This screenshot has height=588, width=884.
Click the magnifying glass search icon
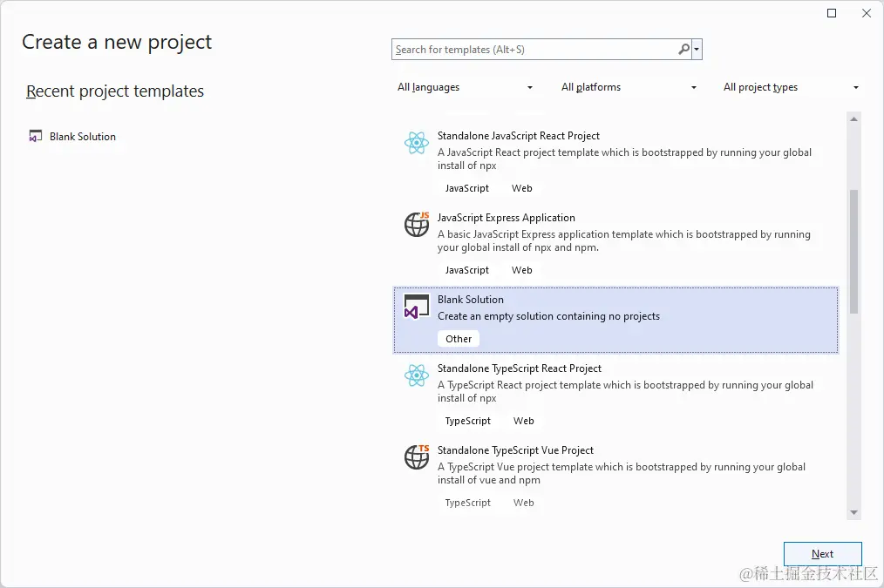click(x=683, y=49)
